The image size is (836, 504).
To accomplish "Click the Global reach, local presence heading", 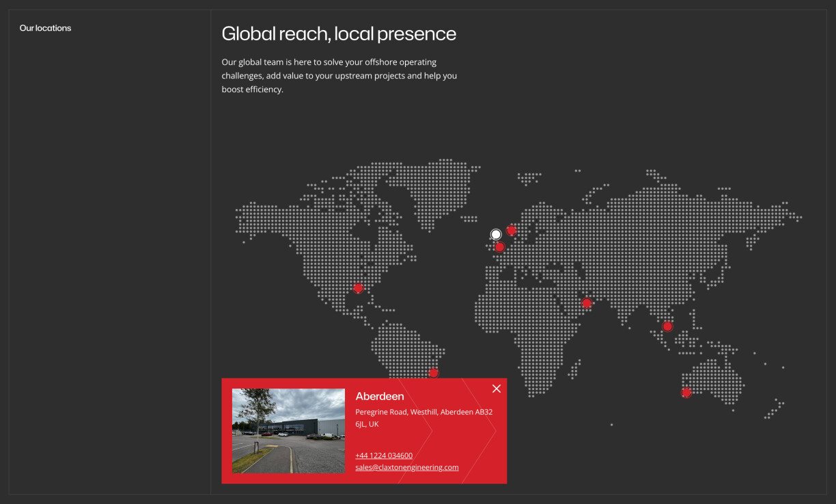I will (x=339, y=33).
